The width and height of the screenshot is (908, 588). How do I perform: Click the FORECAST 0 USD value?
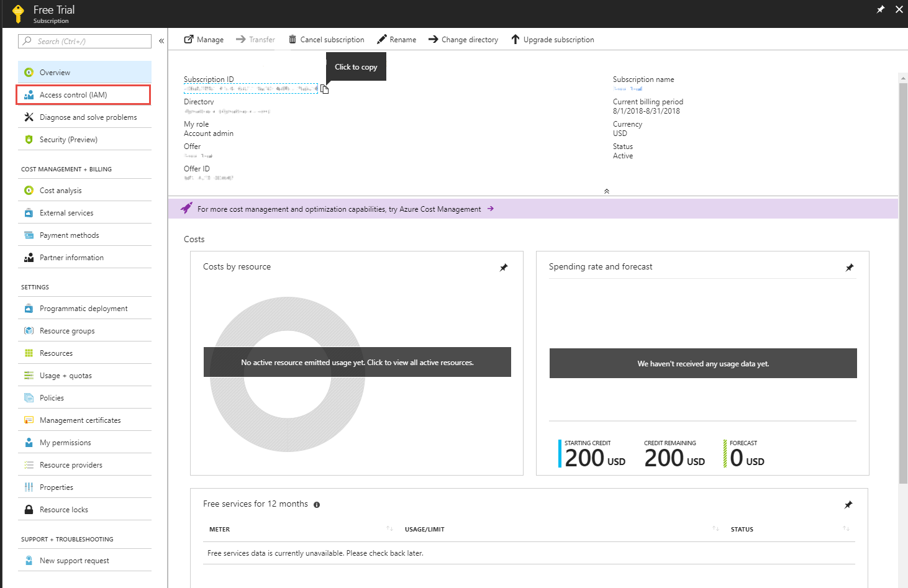(747, 458)
